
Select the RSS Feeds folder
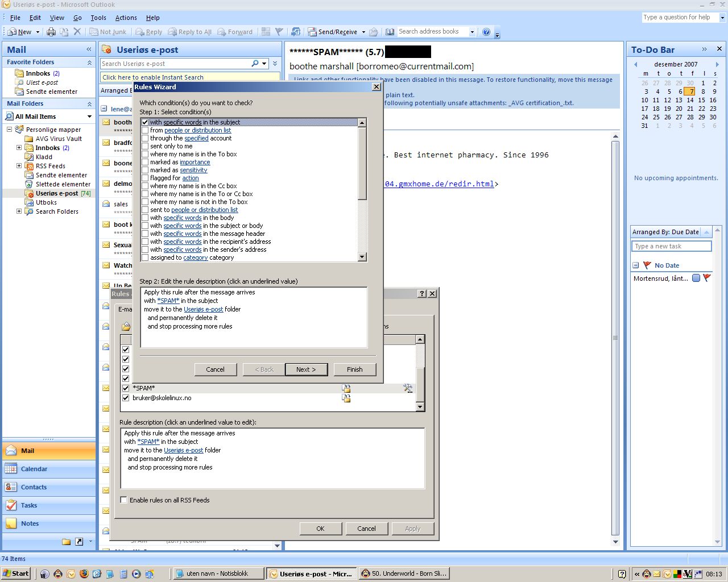coord(50,166)
